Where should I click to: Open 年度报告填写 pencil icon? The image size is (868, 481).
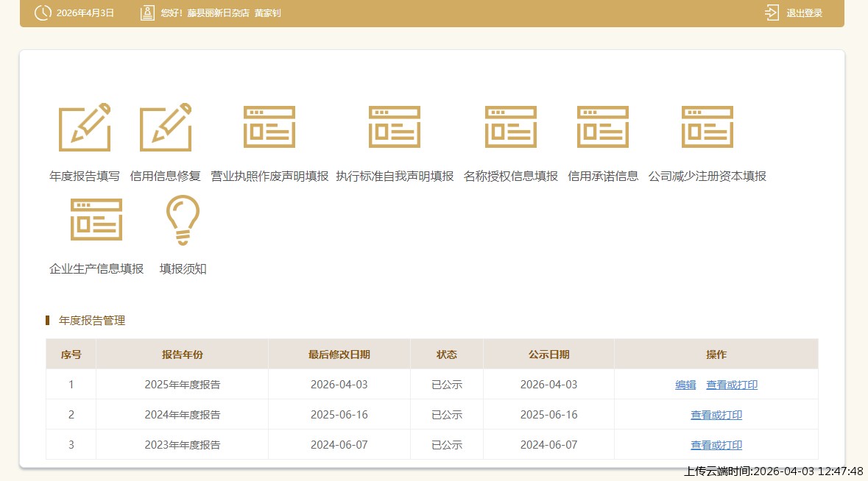click(x=85, y=127)
